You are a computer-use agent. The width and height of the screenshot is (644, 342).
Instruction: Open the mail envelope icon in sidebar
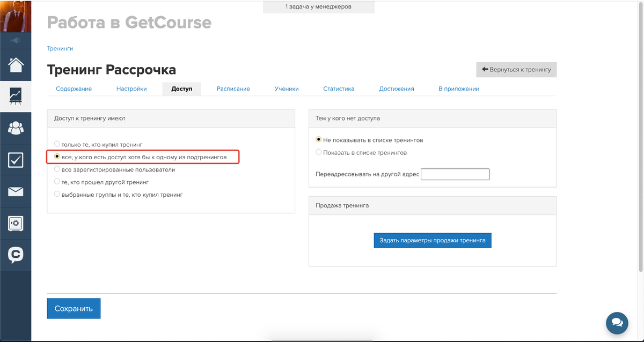(x=16, y=191)
